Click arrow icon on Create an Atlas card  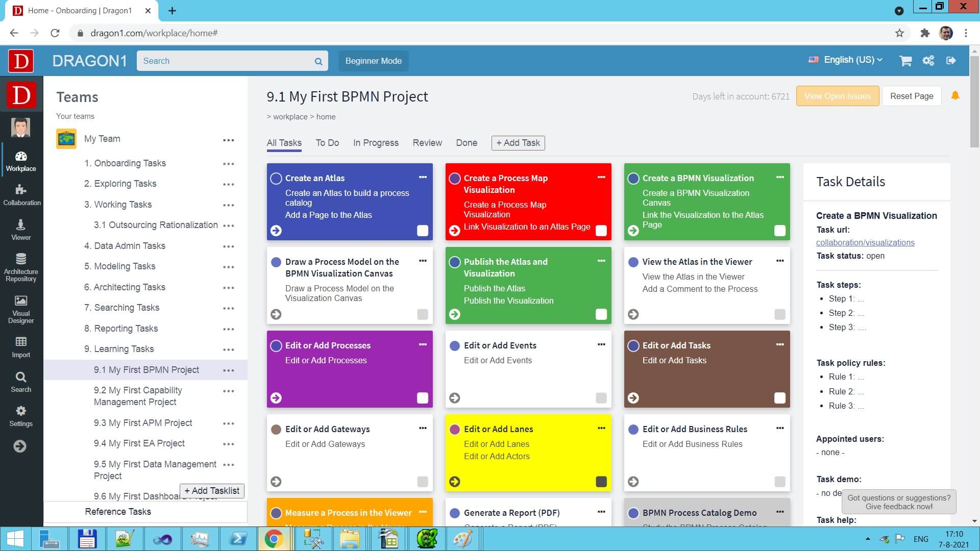tap(276, 231)
